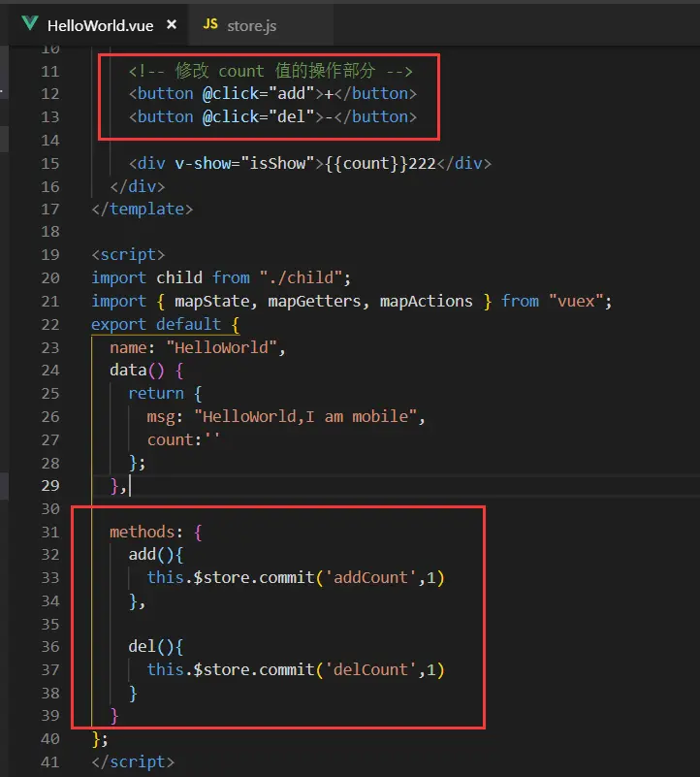
Task: Click mapState in the vuex import
Action: click(211, 302)
